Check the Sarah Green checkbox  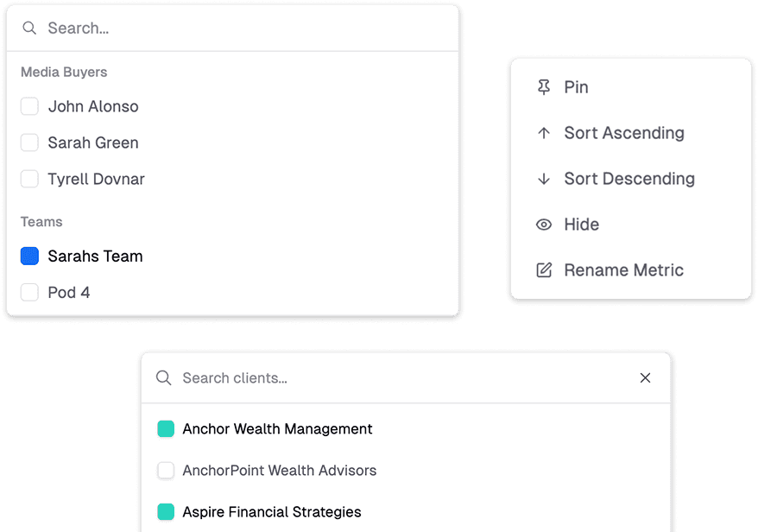pos(29,142)
